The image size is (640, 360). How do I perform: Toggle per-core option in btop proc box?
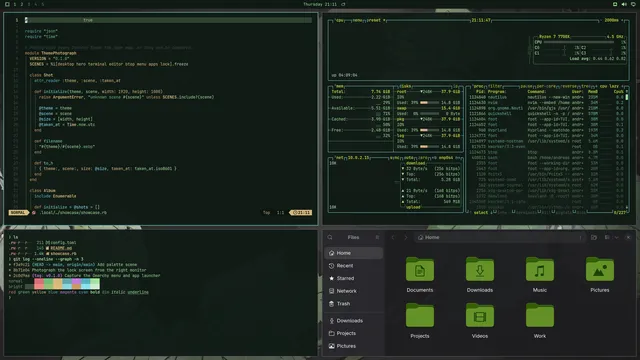pyautogui.click(x=546, y=86)
